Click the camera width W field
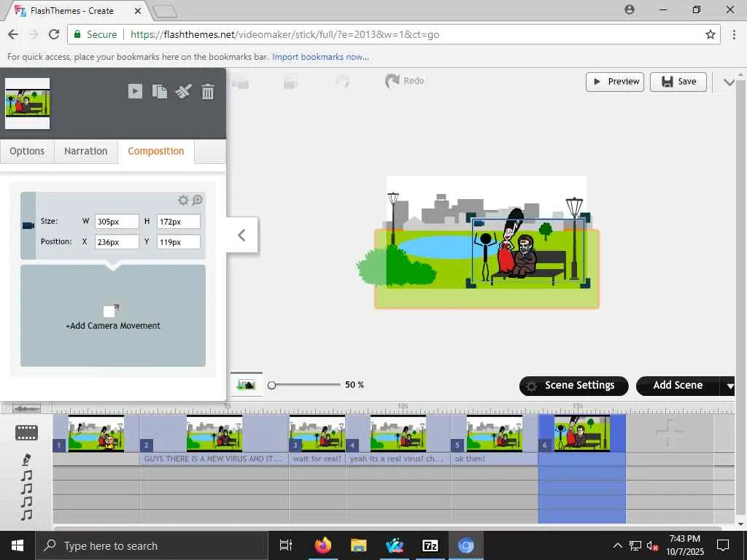Viewport: 747px width, 560px height. coord(117,222)
